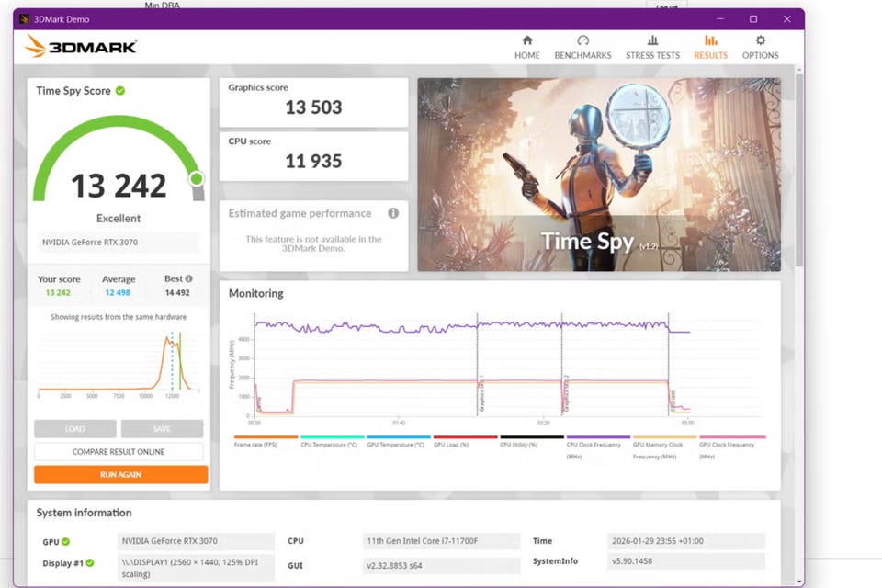Click the CPU field 11th Gen Intel Core i7-11700F
Viewport: 882px width, 588px height.
tap(441, 541)
